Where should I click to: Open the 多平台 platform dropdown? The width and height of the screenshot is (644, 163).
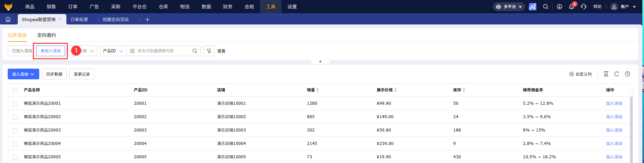pyautogui.click(x=509, y=7)
